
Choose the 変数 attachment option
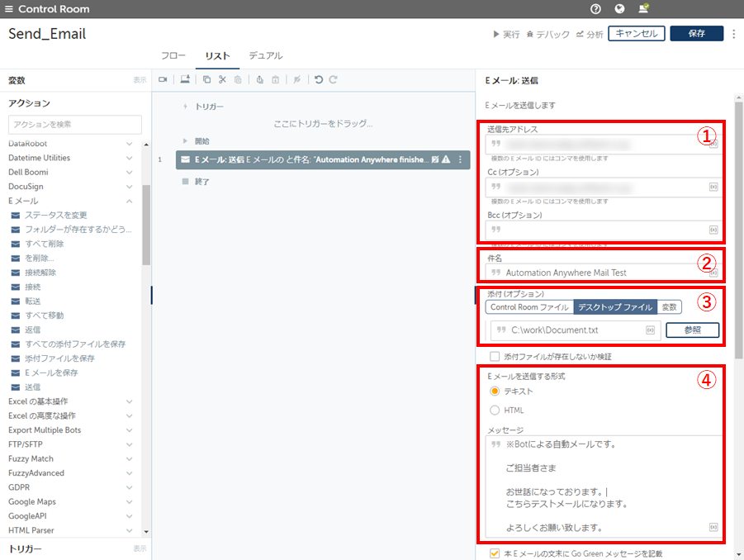pyautogui.click(x=669, y=307)
